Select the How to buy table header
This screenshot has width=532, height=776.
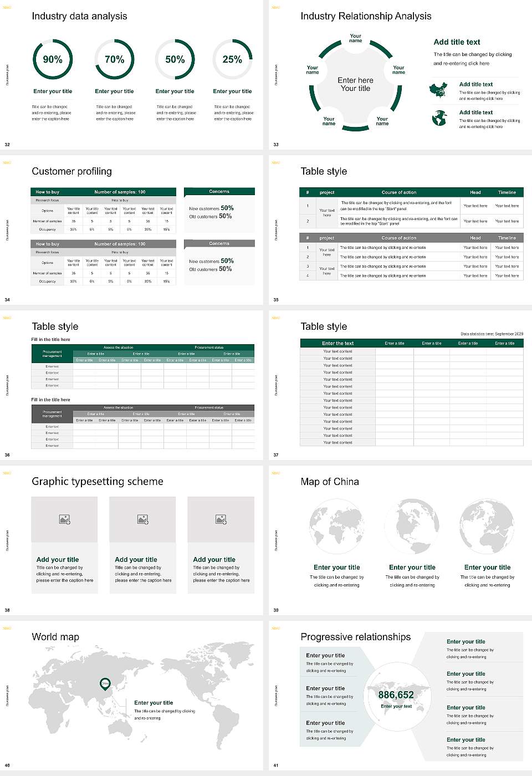47,192
